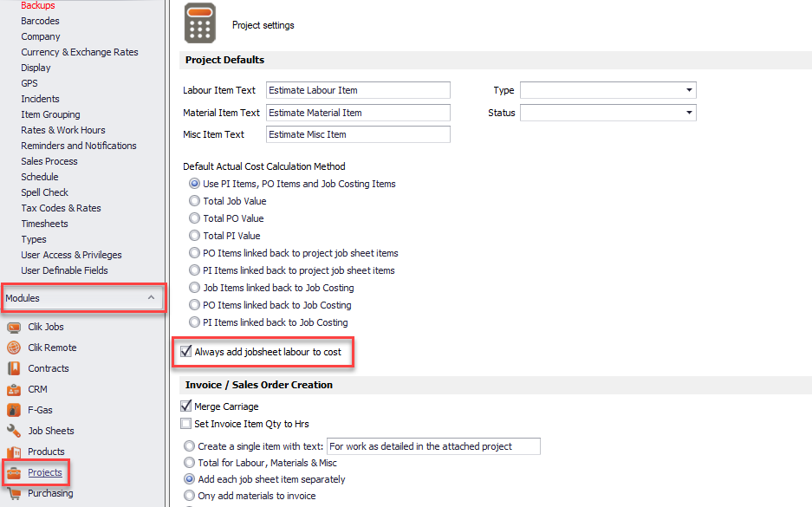The height and width of the screenshot is (507, 812).
Task: Toggle Always add jobsheet labour to cost
Action: (186, 352)
